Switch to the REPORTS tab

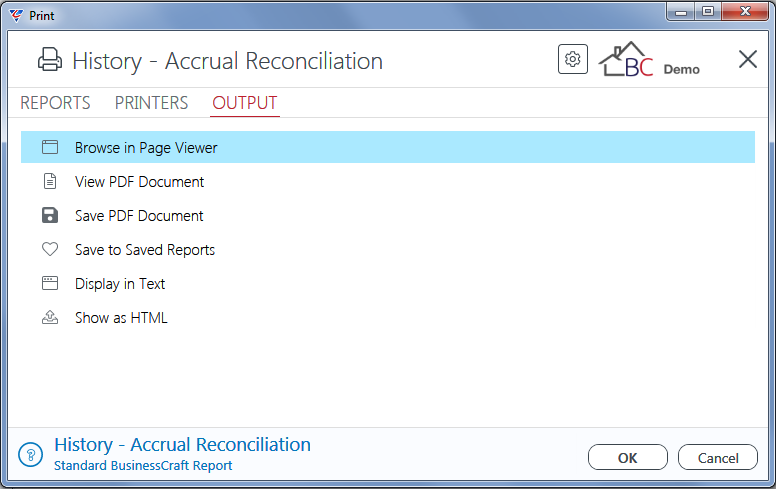[x=55, y=103]
